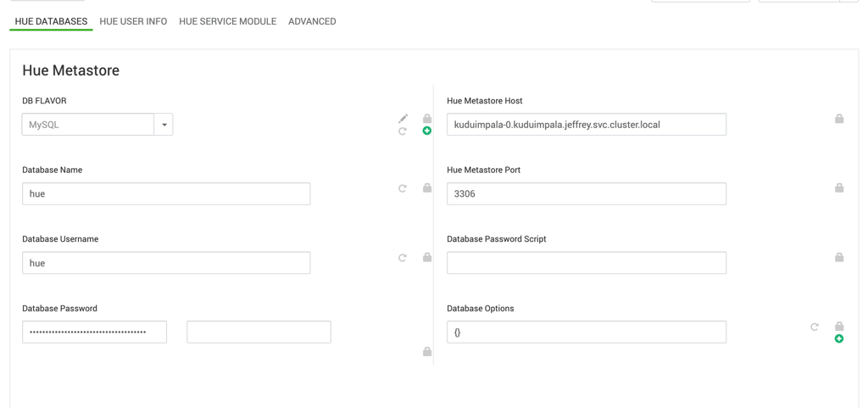868x408 pixels.
Task: Click the refresh icon for Database Name
Action: pos(403,188)
